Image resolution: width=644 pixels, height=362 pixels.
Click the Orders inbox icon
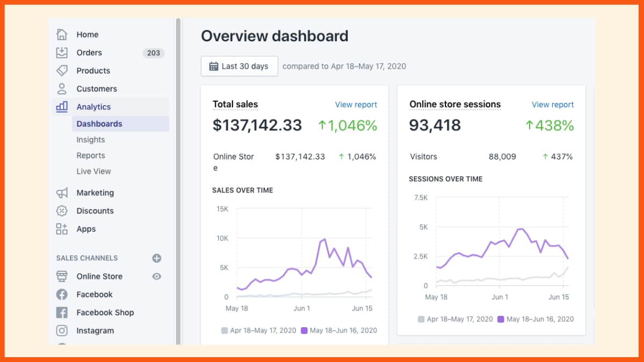(62, 53)
